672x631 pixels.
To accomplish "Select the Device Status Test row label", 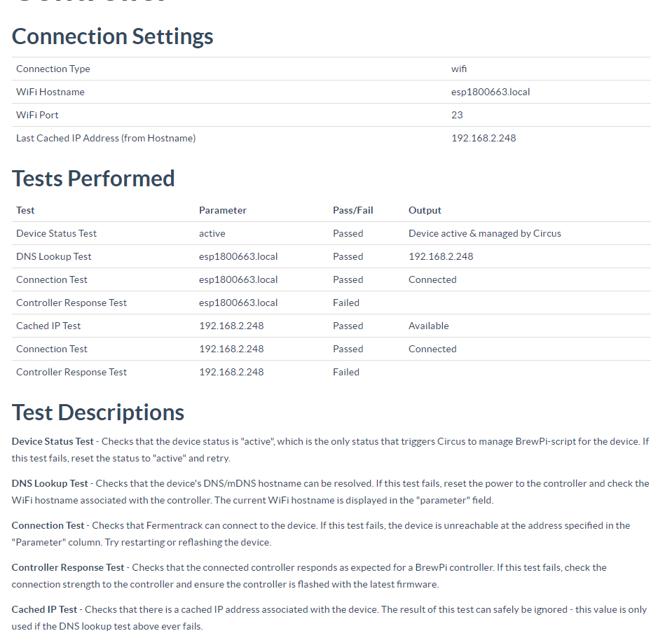I will 56,233.
